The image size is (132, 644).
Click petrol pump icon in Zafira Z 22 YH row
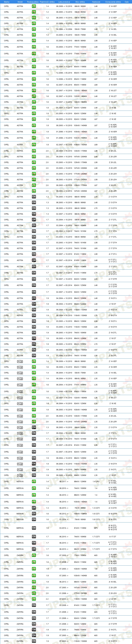point(34,599)
